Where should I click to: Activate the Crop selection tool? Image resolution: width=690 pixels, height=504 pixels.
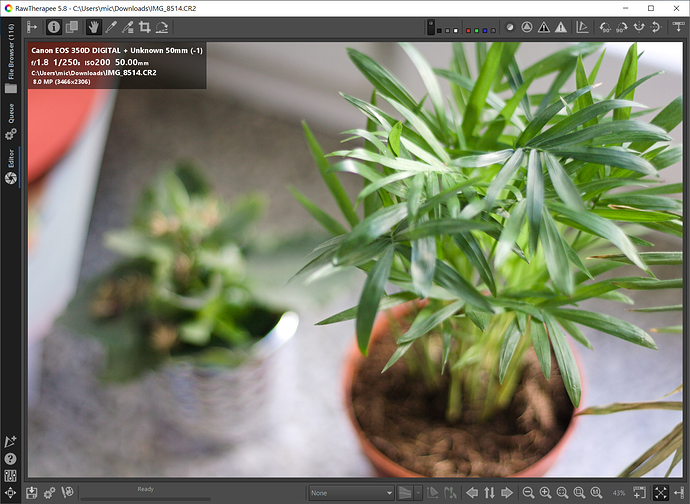(x=145, y=27)
